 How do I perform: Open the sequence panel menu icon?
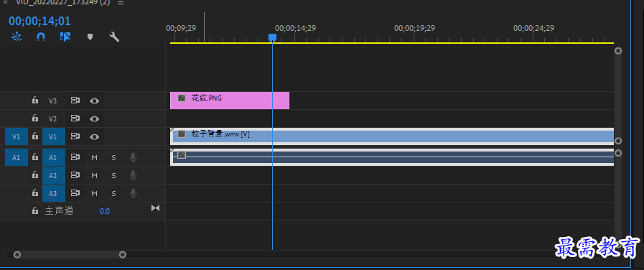121,2
